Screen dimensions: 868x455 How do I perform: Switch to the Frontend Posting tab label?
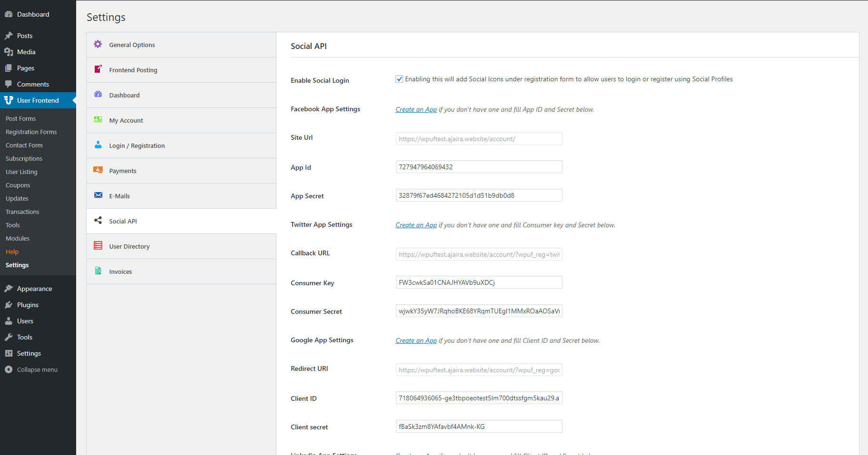pyautogui.click(x=133, y=70)
